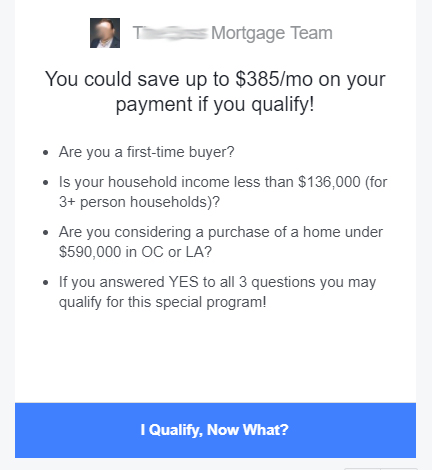Click the '$385/mo' amount in the headline
Screen dimensions: 432x470
tap(274, 79)
